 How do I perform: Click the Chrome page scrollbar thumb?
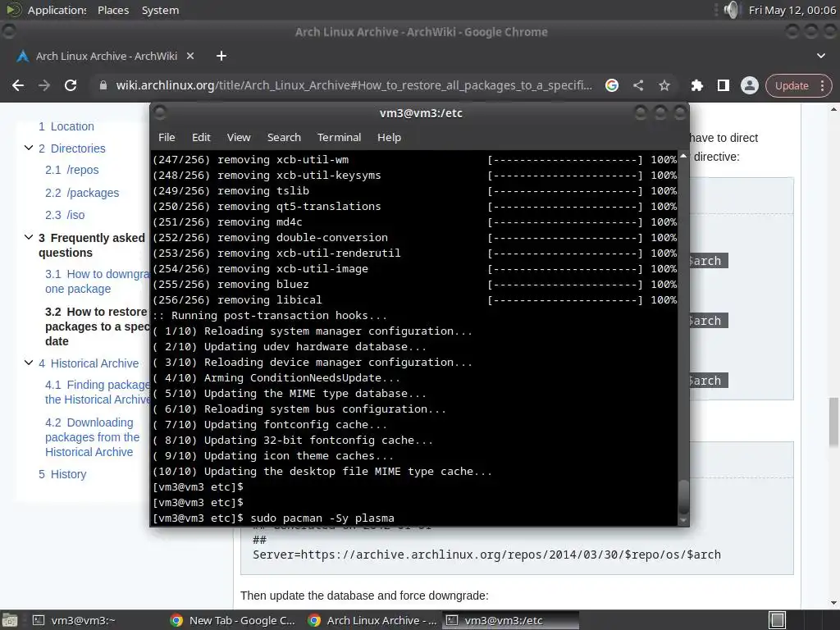tap(833, 422)
